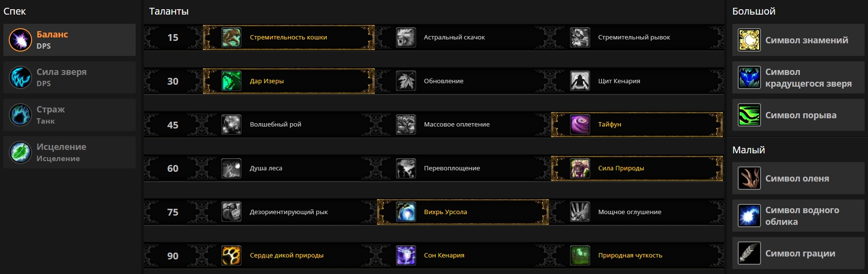Click the Баланс spec icon

coord(20,40)
